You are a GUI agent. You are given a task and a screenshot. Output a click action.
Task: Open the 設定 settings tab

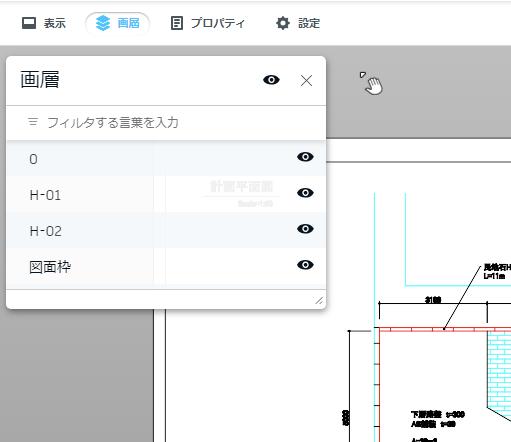(298, 23)
